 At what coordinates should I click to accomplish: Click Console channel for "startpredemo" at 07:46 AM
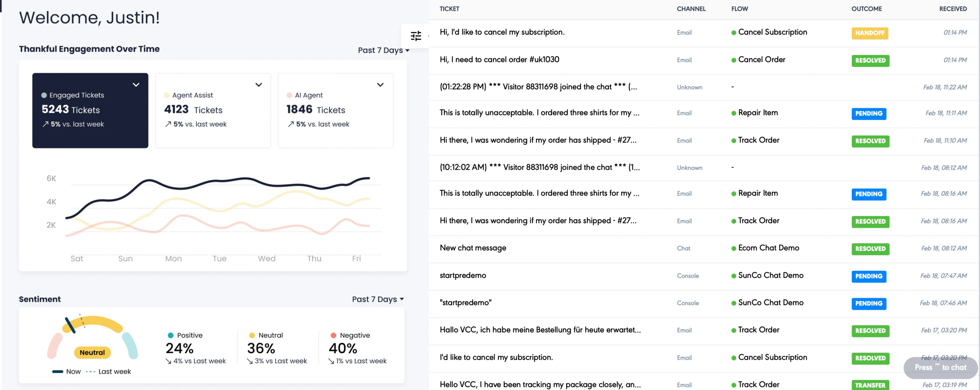click(688, 303)
